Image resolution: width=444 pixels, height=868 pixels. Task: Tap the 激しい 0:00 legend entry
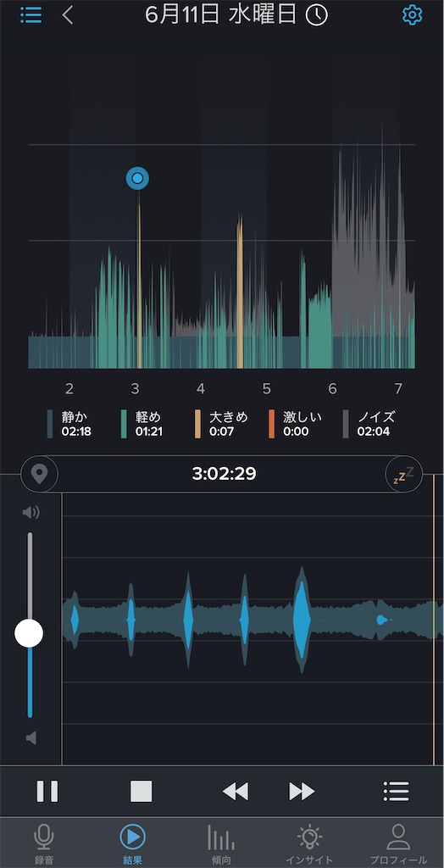[296, 424]
